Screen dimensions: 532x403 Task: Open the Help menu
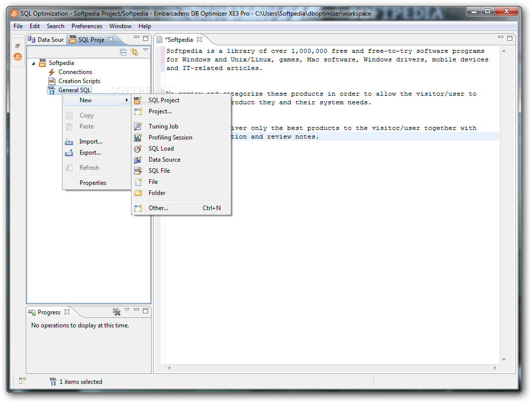coord(145,26)
